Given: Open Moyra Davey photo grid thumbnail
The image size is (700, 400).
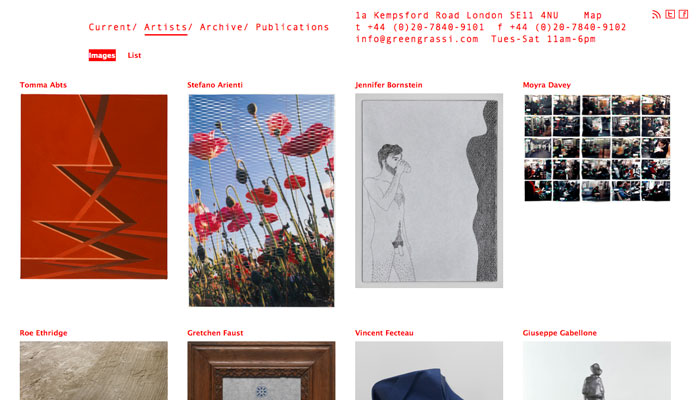Looking at the screenshot, I should pyautogui.click(x=597, y=148).
